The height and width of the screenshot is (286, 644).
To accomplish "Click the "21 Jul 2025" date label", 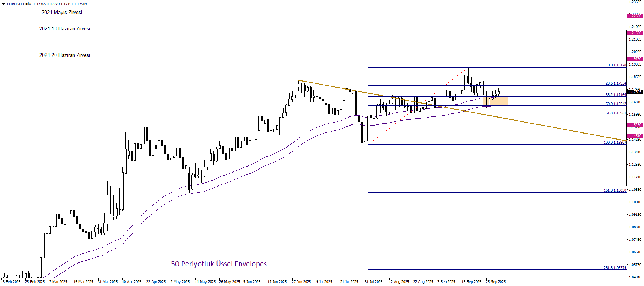I will pos(349,282).
